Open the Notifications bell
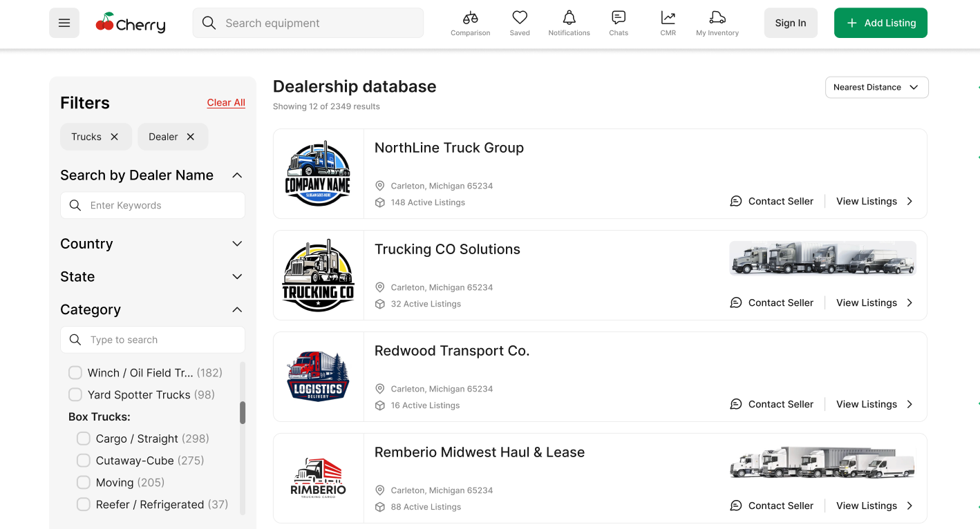Viewport: 980px width, 529px height. (x=569, y=18)
